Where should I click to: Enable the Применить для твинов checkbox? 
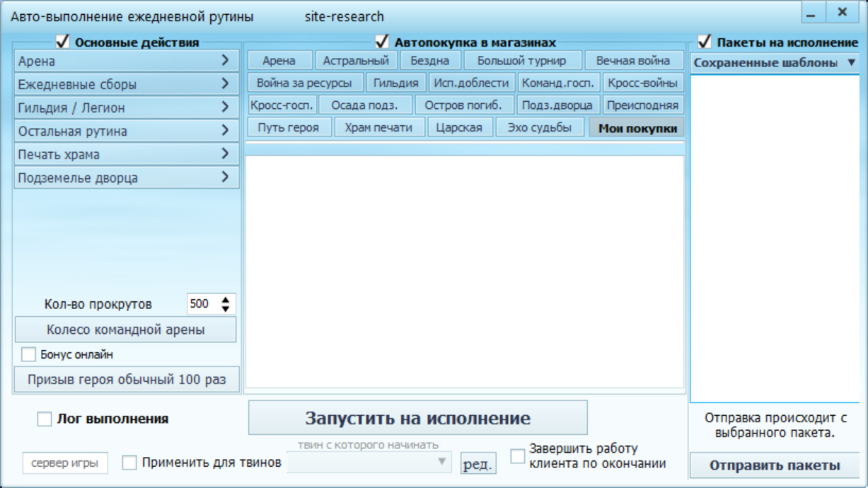pos(129,463)
